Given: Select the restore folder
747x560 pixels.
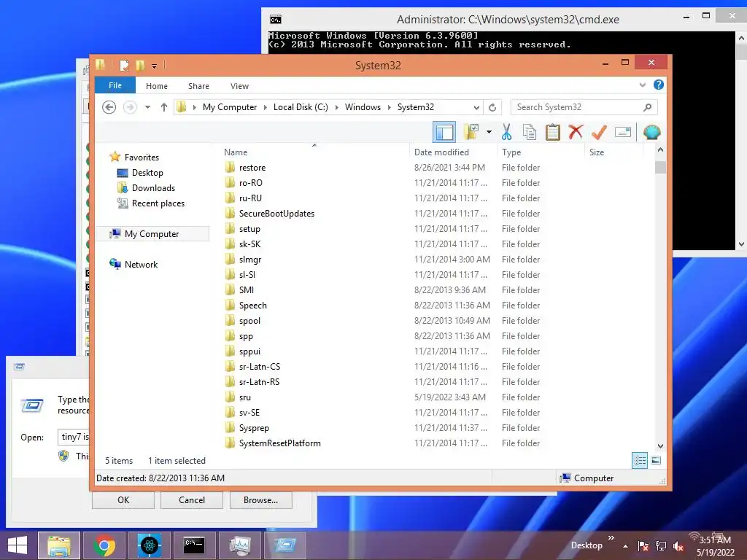Looking at the screenshot, I should [252, 168].
